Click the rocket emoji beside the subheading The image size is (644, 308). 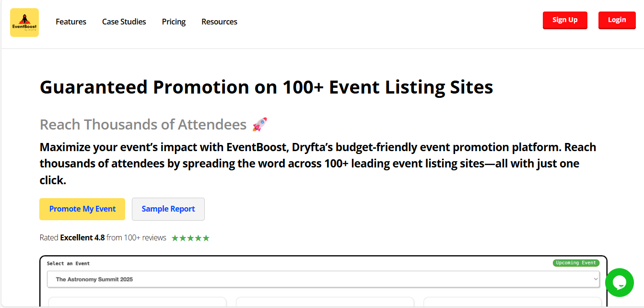[260, 124]
